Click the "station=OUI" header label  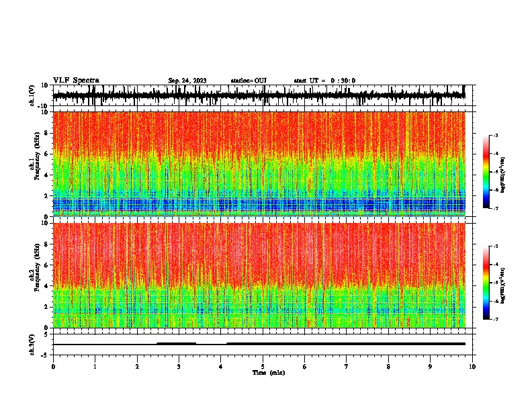click(249, 81)
